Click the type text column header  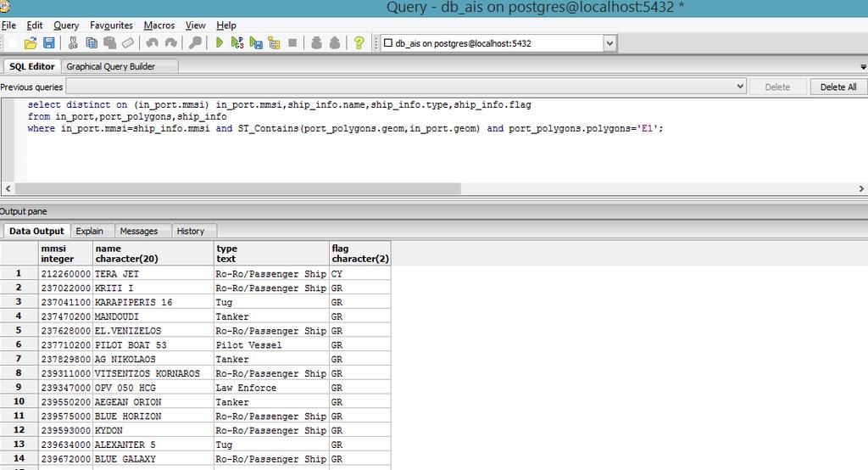(271, 254)
